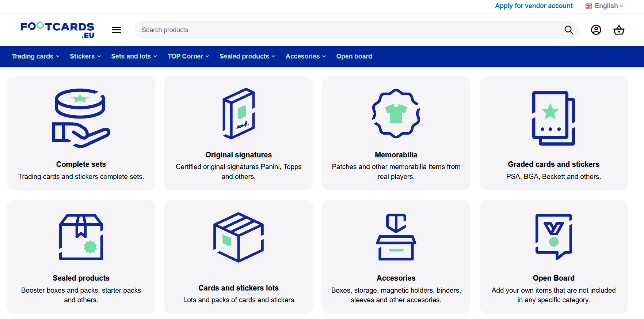Go to Open board in navigation
Viewport: 644px width, 319px height.
354,56
